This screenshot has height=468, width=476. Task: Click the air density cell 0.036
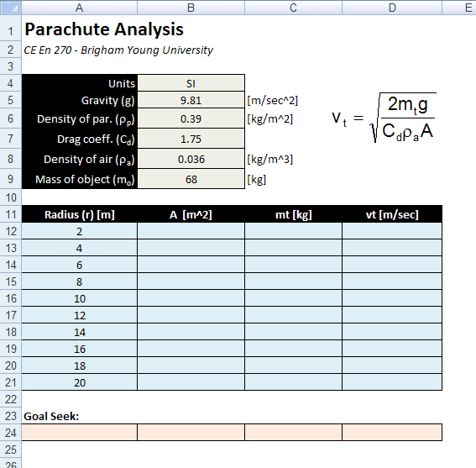point(191,159)
